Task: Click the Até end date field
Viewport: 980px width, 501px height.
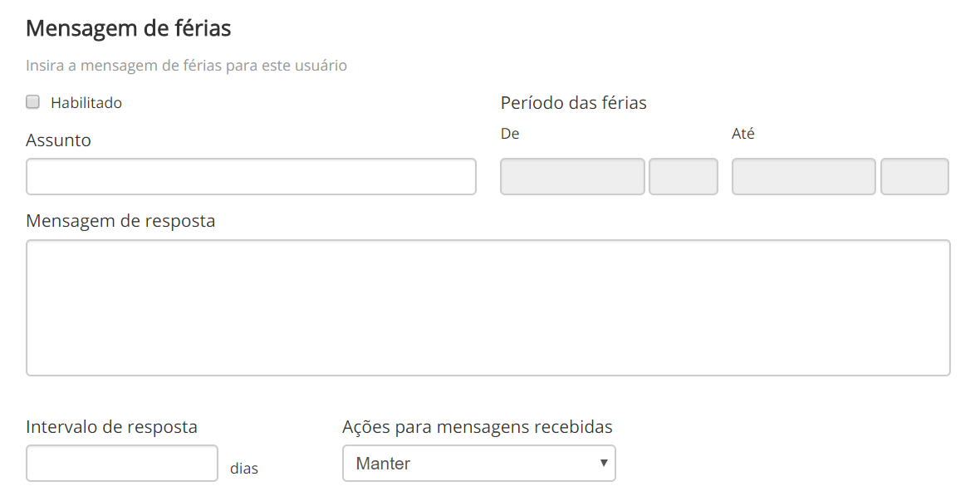Action: click(803, 176)
